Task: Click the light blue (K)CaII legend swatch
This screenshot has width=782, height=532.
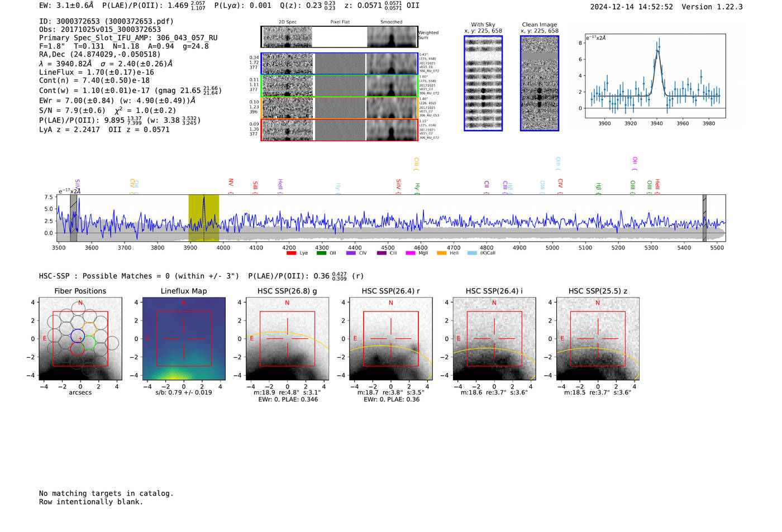Action: click(x=472, y=253)
